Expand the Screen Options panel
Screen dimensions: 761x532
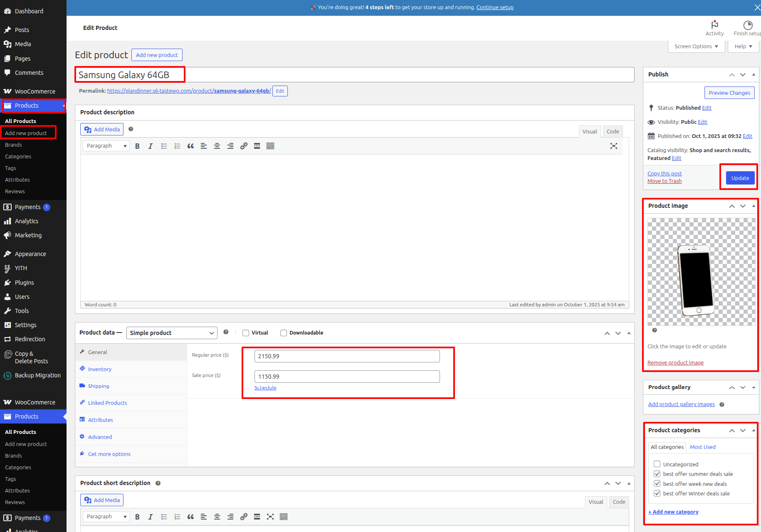pyautogui.click(x=696, y=47)
